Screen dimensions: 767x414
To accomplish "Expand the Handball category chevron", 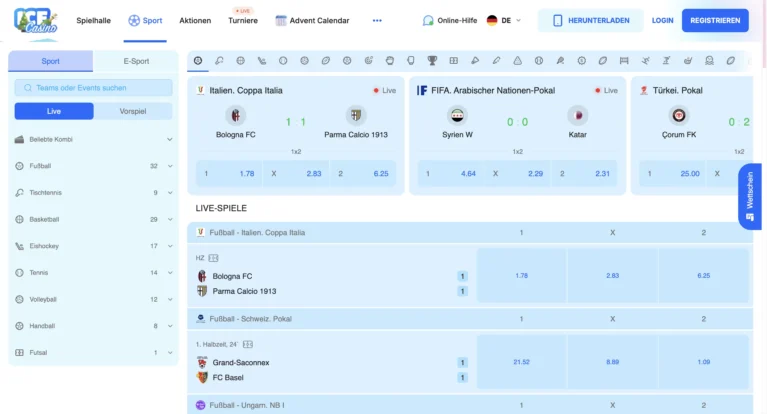I will [170, 325].
